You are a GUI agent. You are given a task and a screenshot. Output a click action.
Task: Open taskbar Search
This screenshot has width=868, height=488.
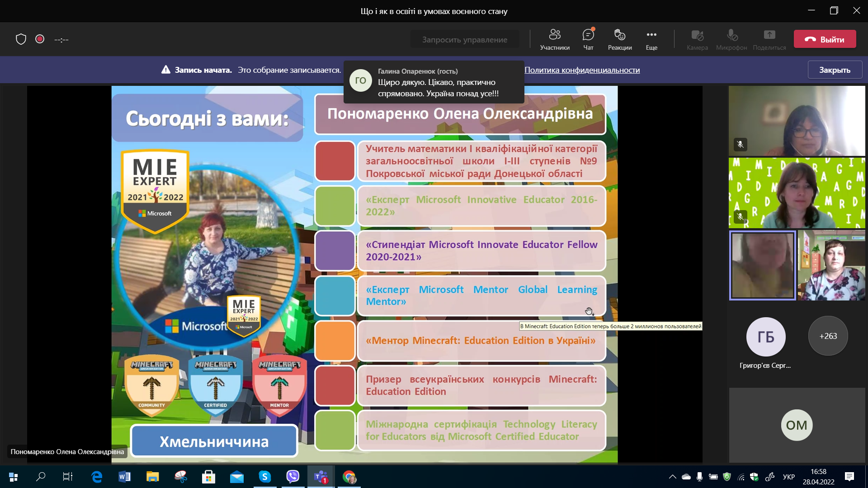(x=41, y=477)
